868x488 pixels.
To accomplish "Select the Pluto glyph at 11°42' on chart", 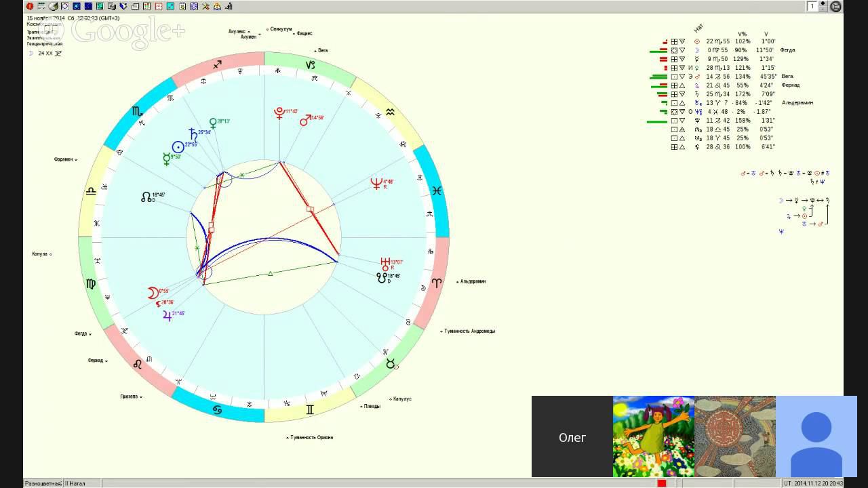I will [x=279, y=113].
